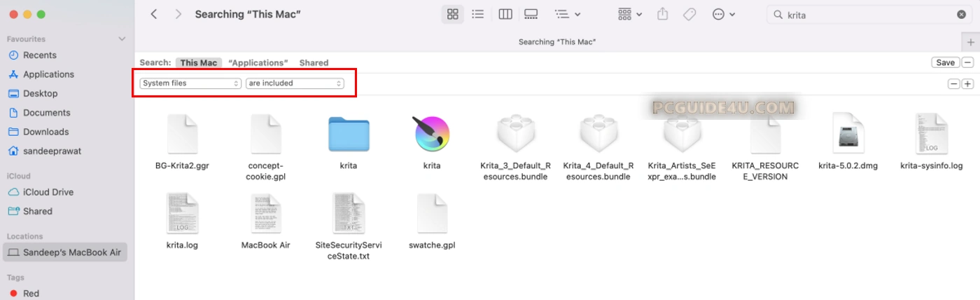Viewport: 980px width, 300px height.
Task: Click the Edit Tags icon
Action: click(x=689, y=14)
